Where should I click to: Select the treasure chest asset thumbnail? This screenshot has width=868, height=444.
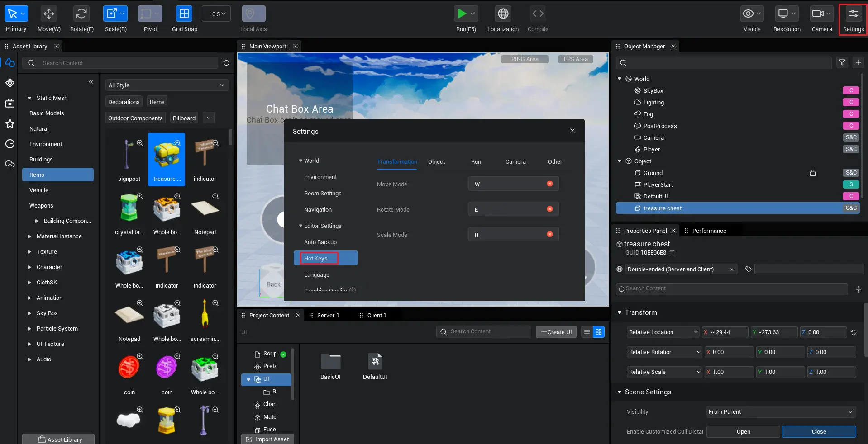coord(167,159)
